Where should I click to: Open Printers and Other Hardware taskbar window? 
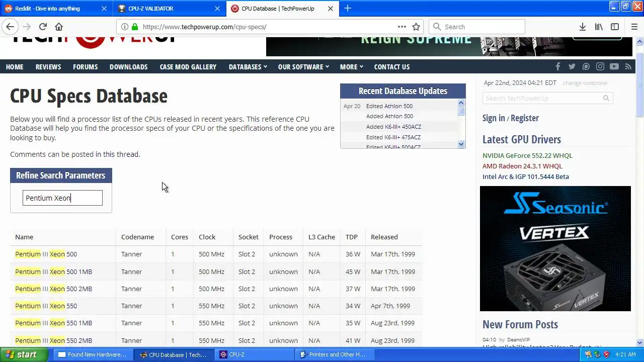coord(335,354)
